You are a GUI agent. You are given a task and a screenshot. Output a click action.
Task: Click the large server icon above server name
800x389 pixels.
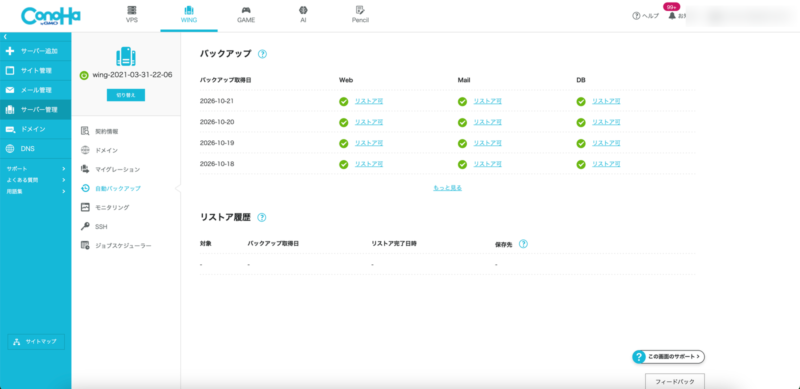(x=126, y=56)
